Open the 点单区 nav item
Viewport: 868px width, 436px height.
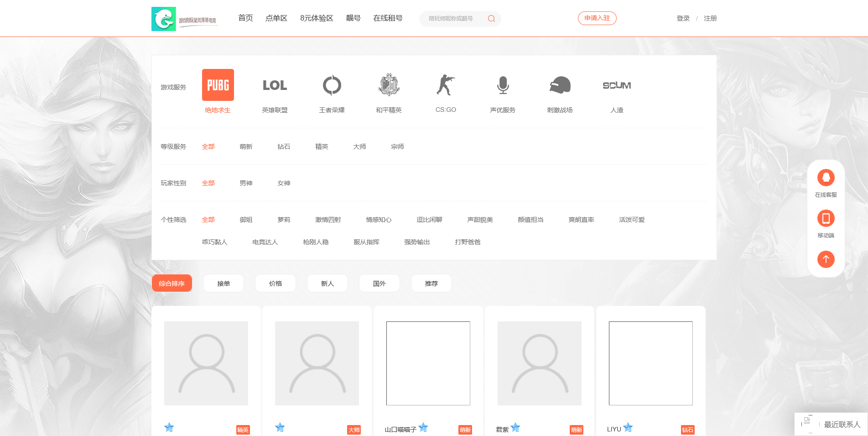point(276,18)
